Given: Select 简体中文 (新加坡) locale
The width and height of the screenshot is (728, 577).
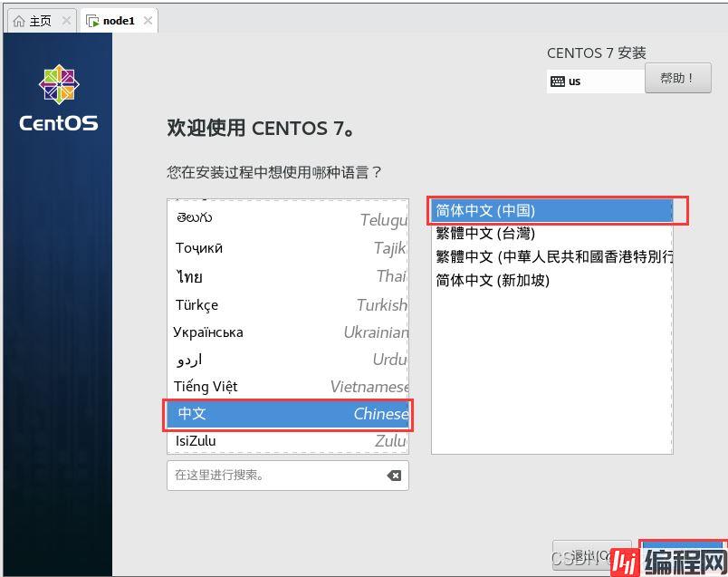Looking at the screenshot, I should [551, 280].
